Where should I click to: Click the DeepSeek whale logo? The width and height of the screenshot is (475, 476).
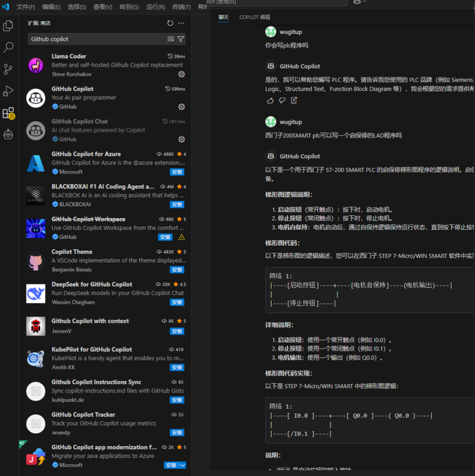36,294
